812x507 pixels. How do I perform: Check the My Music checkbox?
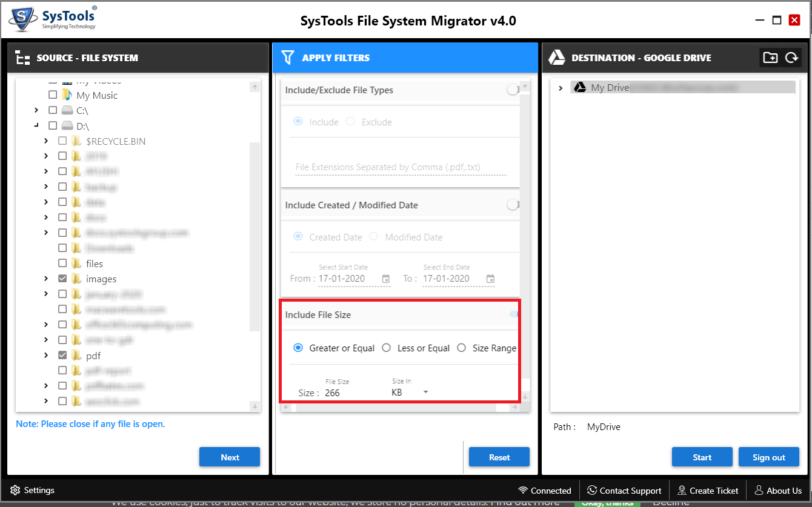53,95
